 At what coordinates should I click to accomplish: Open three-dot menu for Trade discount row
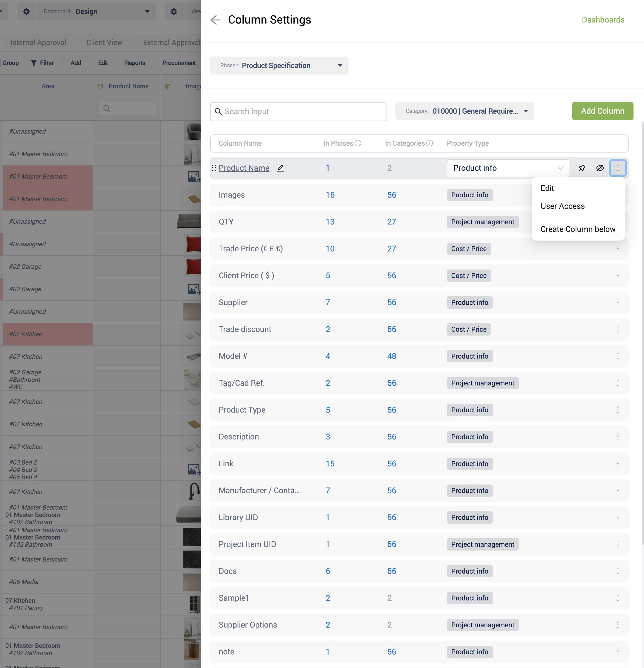pyautogui.click(x=618, y=329)
